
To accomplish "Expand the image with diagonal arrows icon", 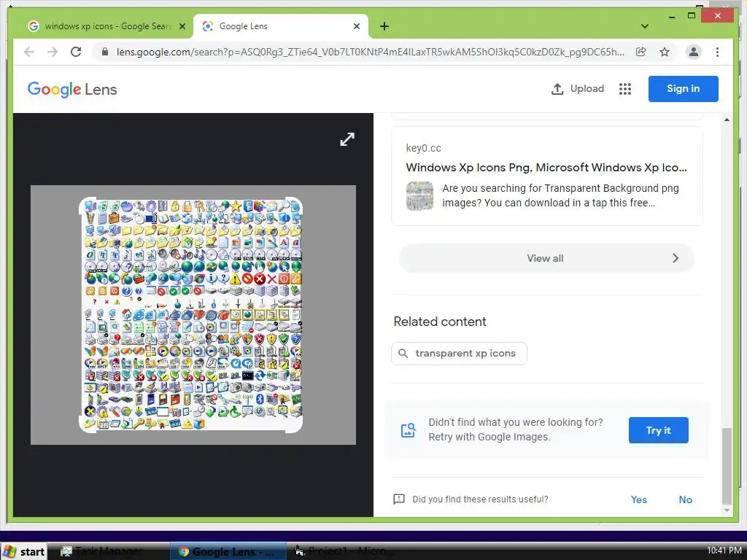I will click(347, 139).
